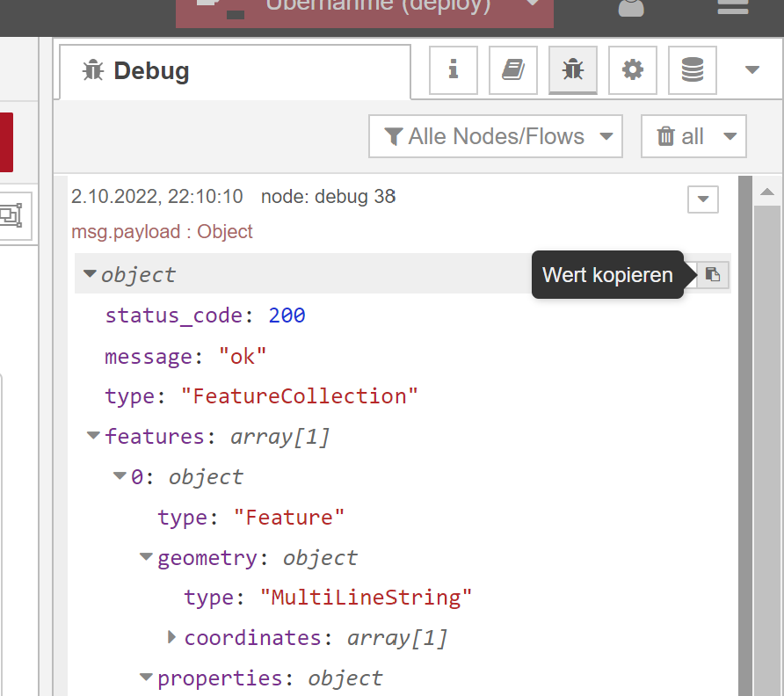
Task: Click the node: debug 38 link
Action: (x=328, y=197)
